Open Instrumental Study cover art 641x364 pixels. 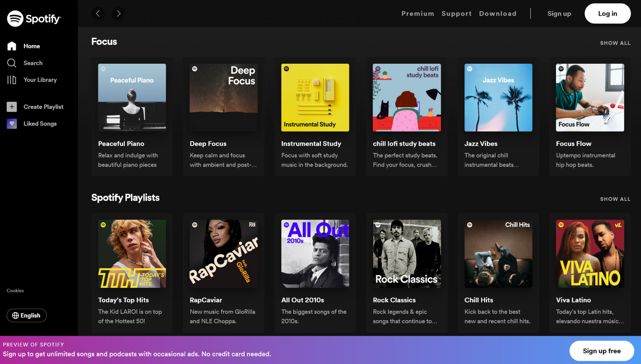tap(315, 97)
